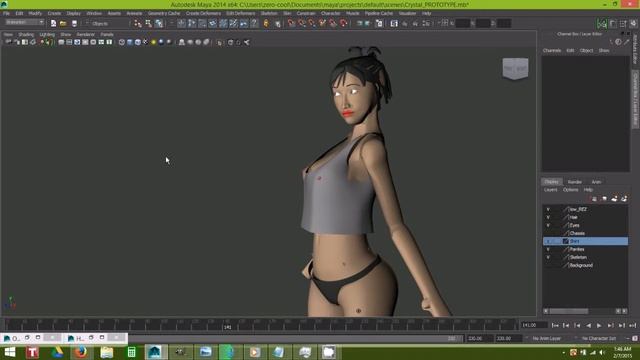Screen dimensions: 640x360
Task: Open the Skeleton menu
Action: pos(269,13)
